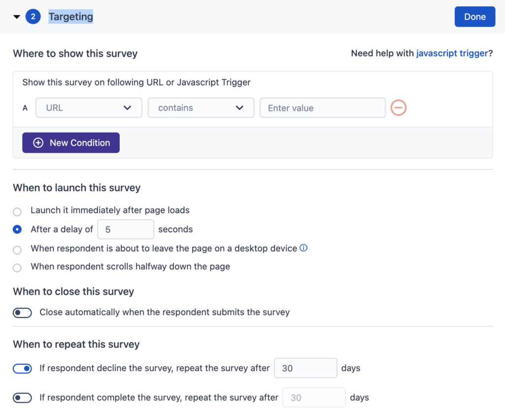The width and height of the screenshot is (505, 420).
Task: Edit the decline repeat days value of 30
Action: tap(305, 368)
